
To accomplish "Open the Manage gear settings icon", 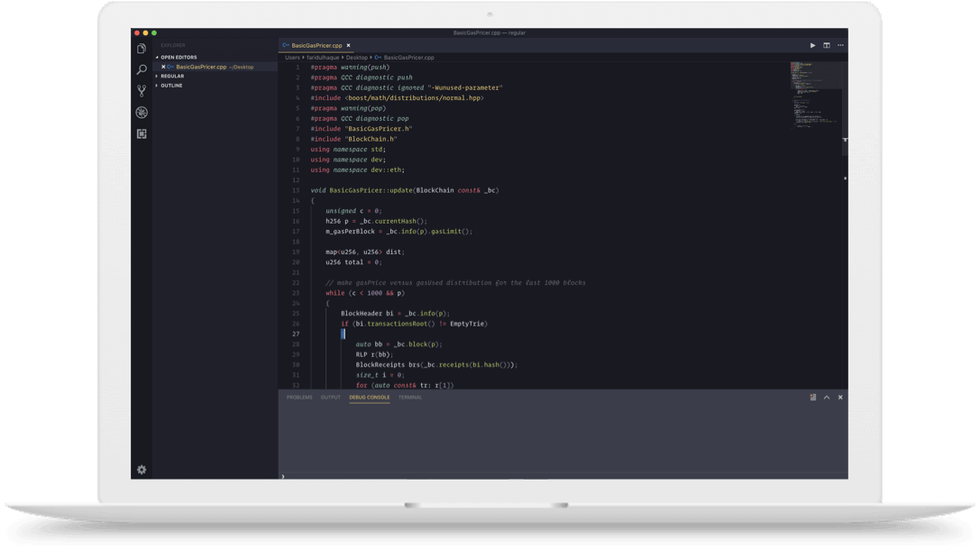I will coord(142,470).
